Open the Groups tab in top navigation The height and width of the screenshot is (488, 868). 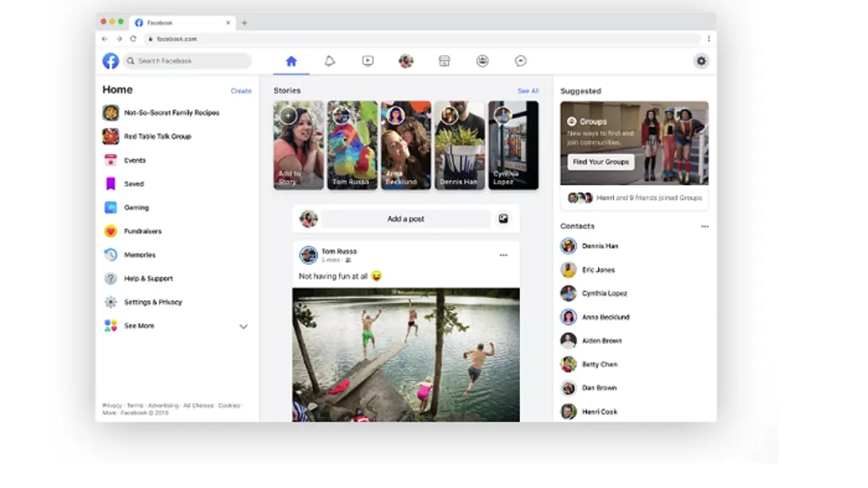coord(482,61)
